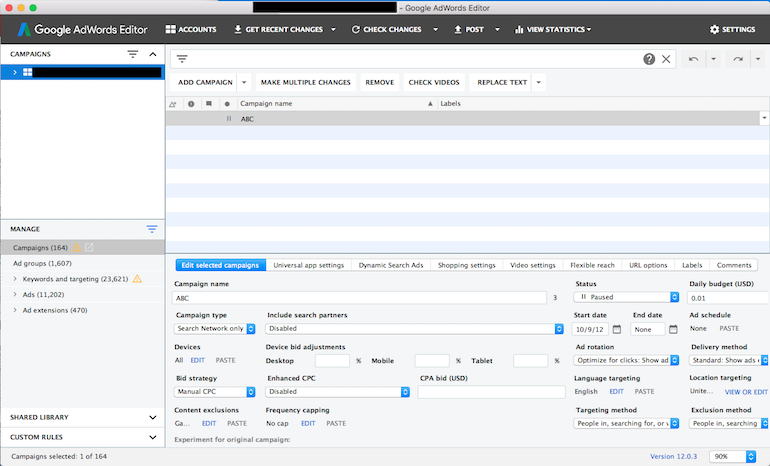
Task: Sort by error status column icon
Action: (x=191, y=104)
